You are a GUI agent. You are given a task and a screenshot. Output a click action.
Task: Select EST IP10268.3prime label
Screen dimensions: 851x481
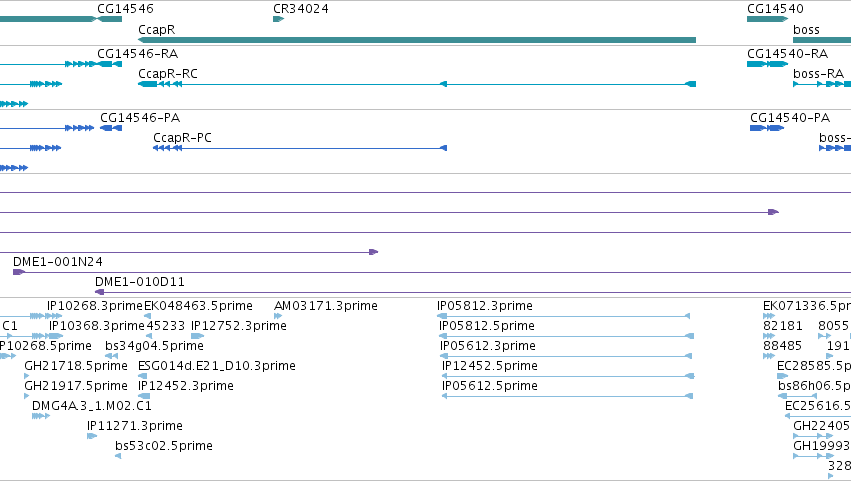tap(94, 306)
